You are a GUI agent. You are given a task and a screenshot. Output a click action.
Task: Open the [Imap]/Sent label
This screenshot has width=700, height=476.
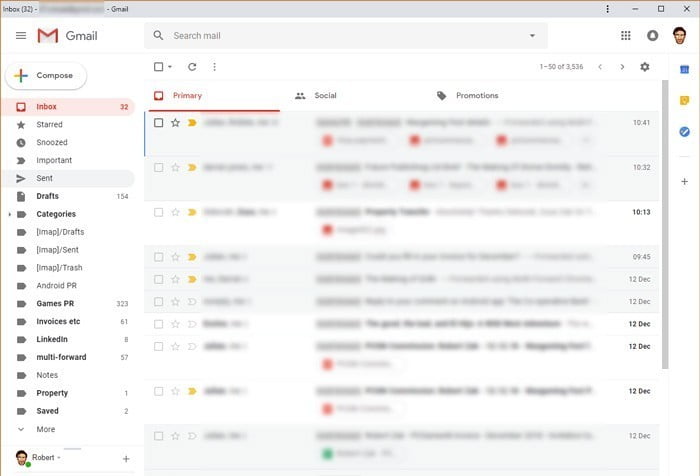click(x=68, y=250)
